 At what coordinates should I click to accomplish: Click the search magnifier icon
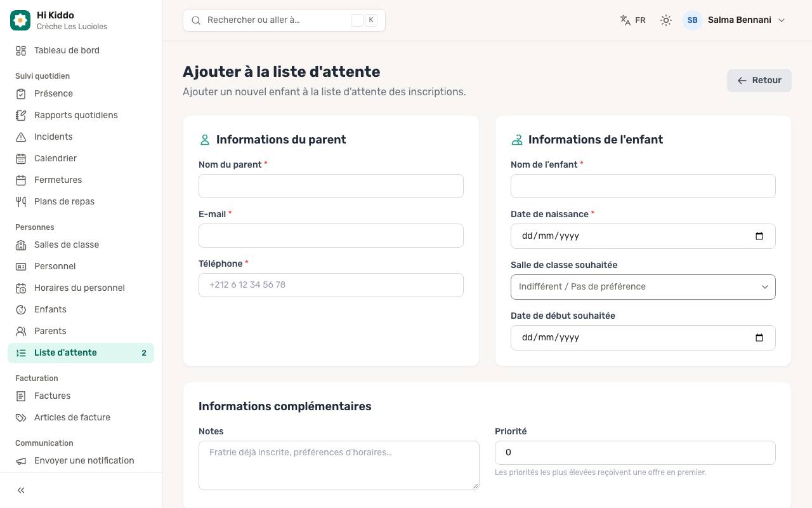pos(196,20)
